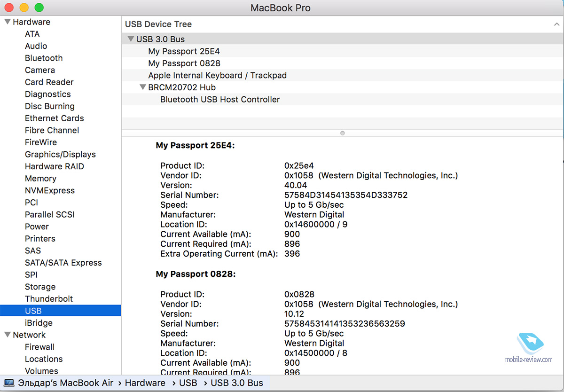The height and width of the screenshot is (392, 564).
Task: Select Parallel SCSI category
Action: click(x=50, y=215)
